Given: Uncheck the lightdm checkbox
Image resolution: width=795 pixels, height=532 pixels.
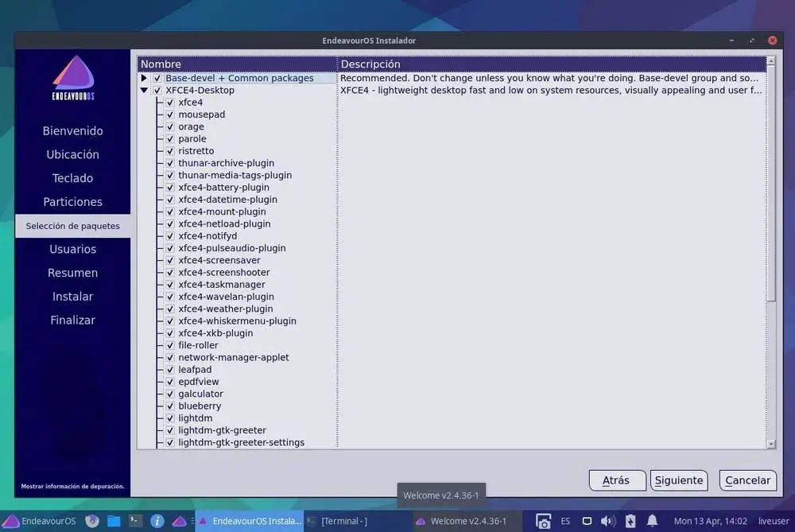Looking at the screenshot, I should click(x=170, y=418).
